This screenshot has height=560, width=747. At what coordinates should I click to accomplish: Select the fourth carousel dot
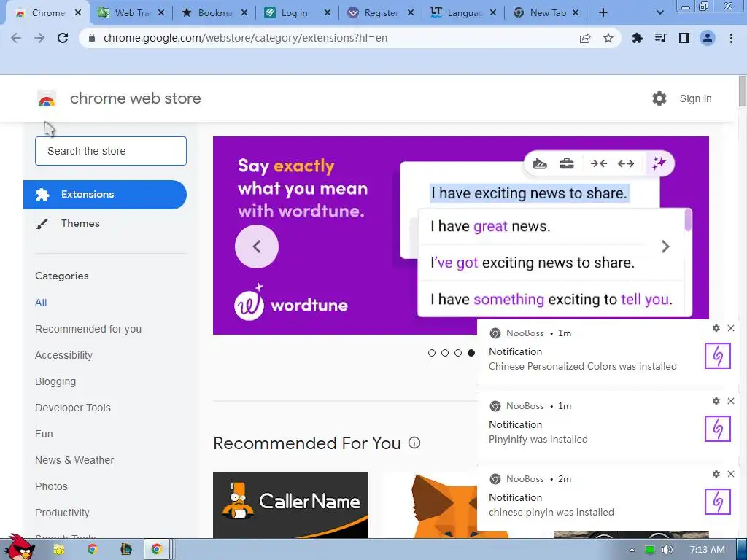point(471,353)
